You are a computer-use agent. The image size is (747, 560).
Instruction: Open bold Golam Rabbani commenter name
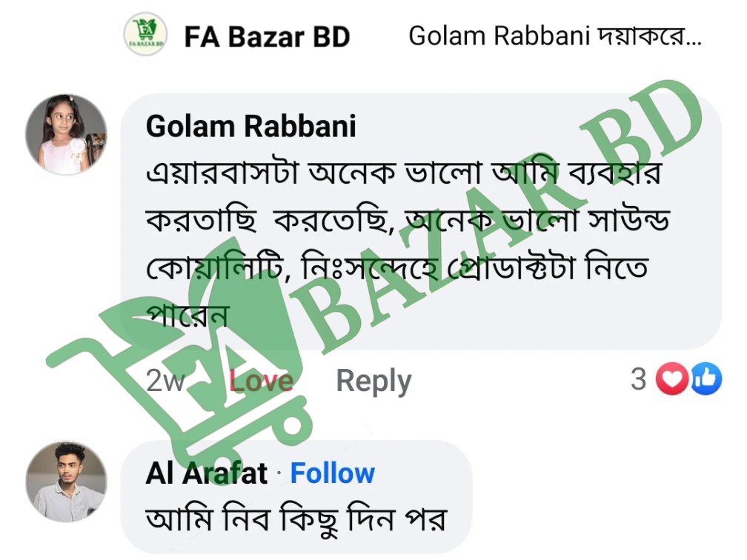(x=250, y=127)
